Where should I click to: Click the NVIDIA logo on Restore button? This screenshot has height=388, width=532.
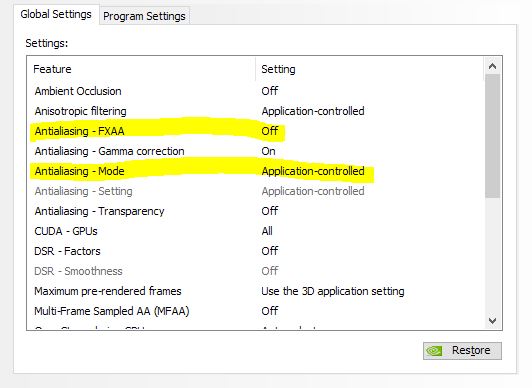434,351
